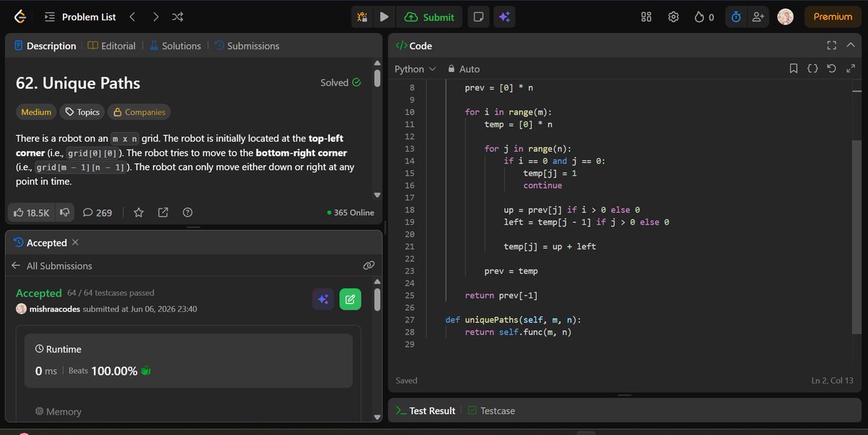
Task: Bookmark the code with bookmark icon
Action: tap(793, 69)
